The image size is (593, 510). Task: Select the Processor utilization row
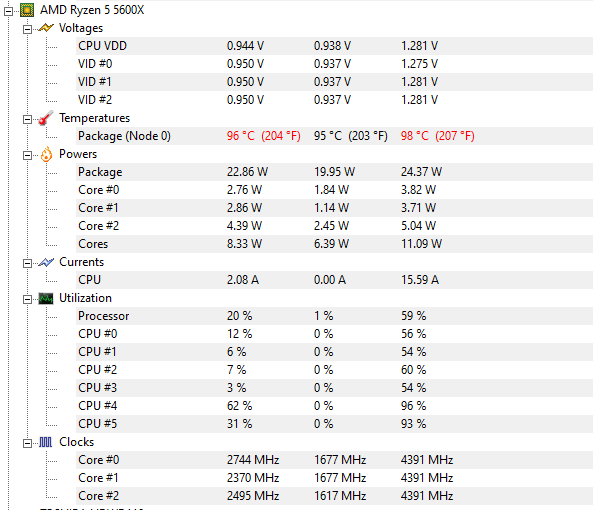[x=334, y=316]
